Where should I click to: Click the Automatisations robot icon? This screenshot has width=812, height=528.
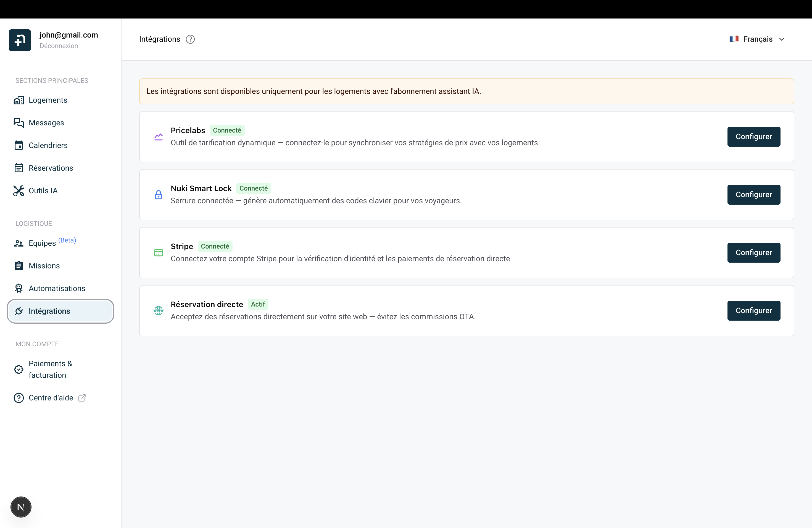pyautogui.click(x=19, y=289)
